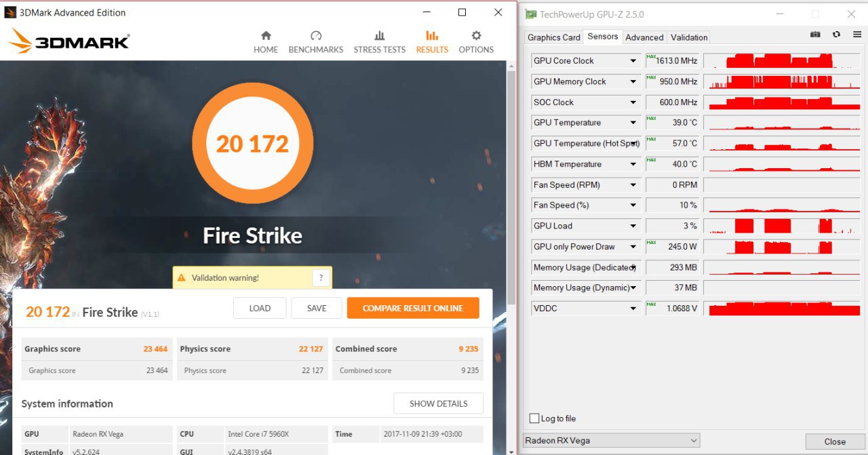Click the Graphics score 23 464 header
868x455 pixels.
[x=97, y=349]
